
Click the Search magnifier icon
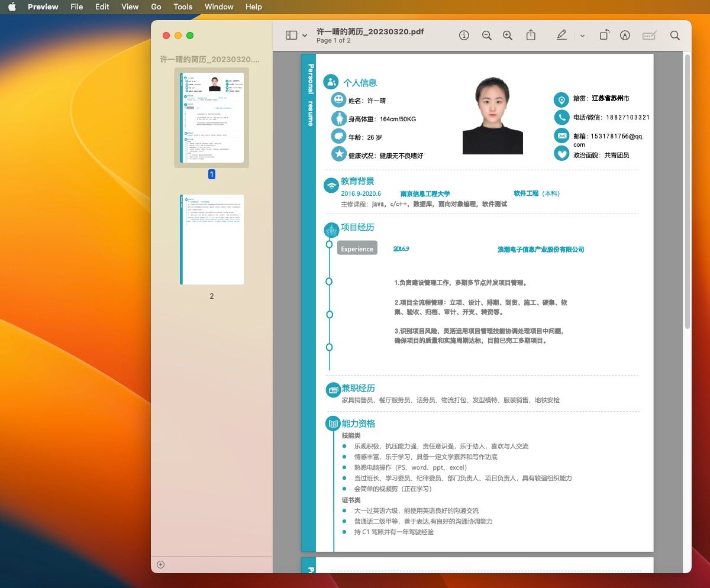click(x=675, y=35)
